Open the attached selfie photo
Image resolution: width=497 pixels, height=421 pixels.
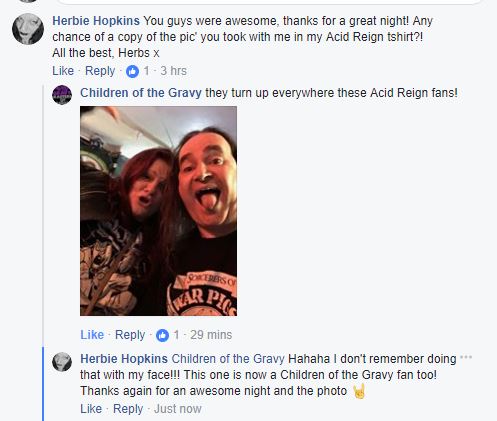point(159,211)
